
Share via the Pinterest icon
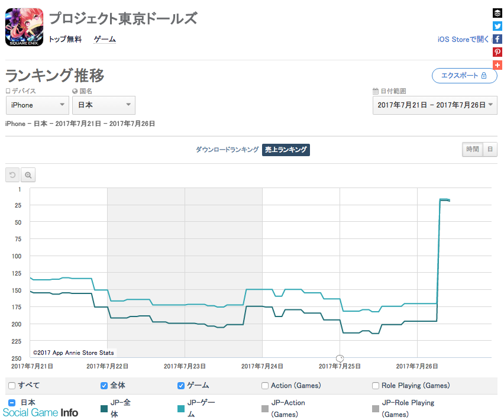pos(497,52)
